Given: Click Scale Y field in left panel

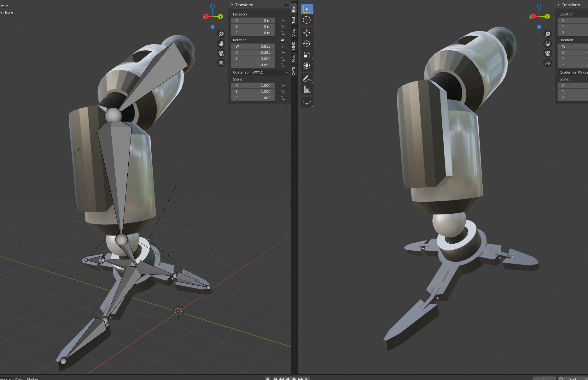Looking at the screenshot, I should pos(253,92).
